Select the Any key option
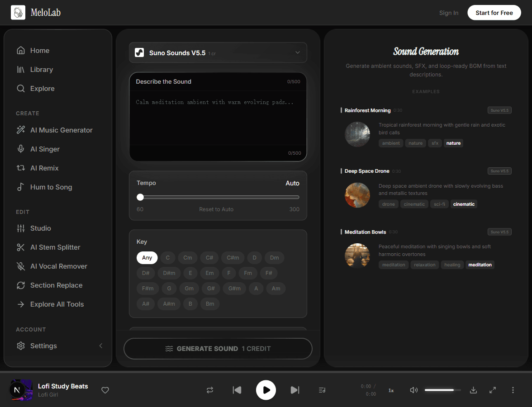 point(147,258)
